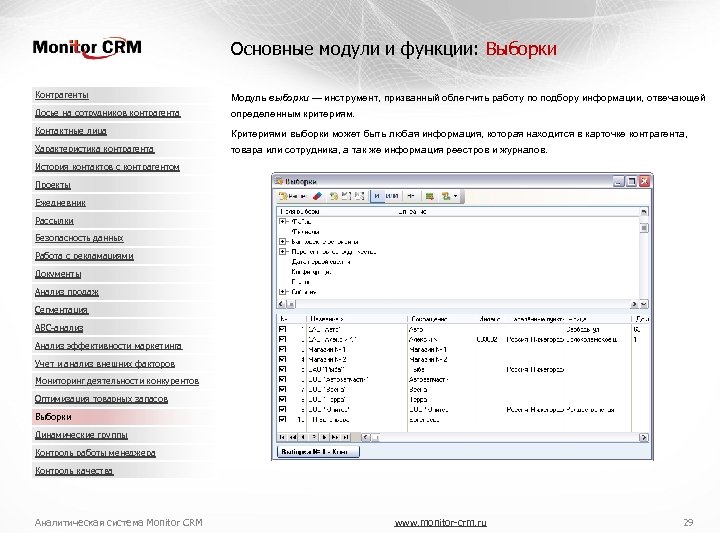The width and height of the screenshot is (720, 540).
Task: Open the Рассылки link
Action: pyautogui.click(x=54, y=221)
